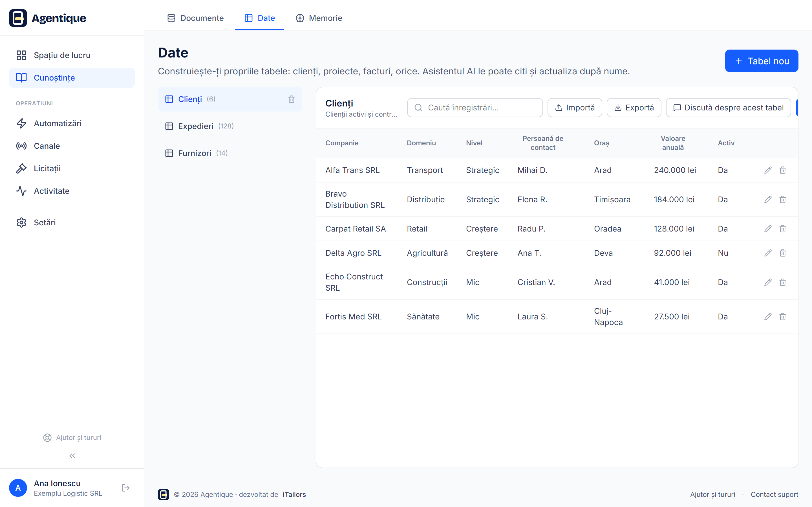Select the Furnizori table
Viewport: 812px width, 507px height.
[230, 153]
